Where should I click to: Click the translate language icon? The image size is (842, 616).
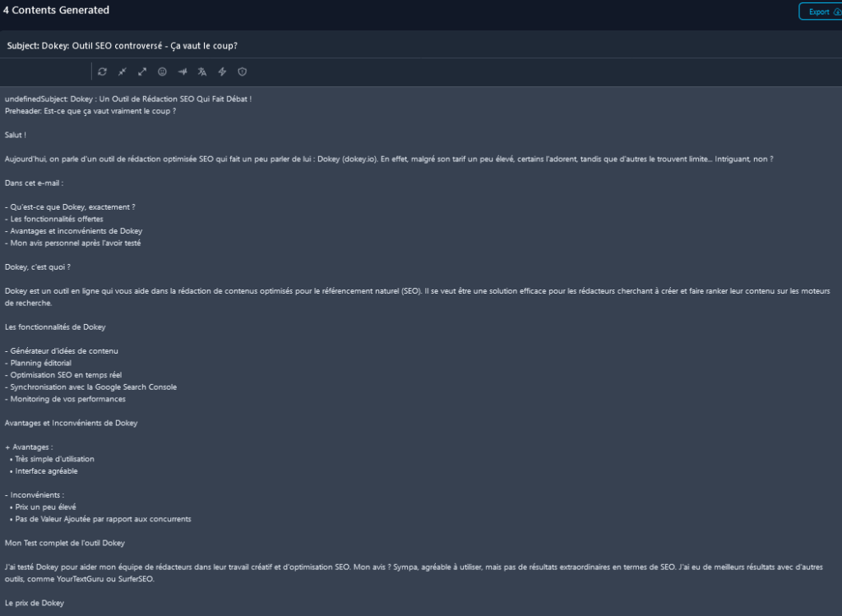pyautogui.click(x=202, y=72)
